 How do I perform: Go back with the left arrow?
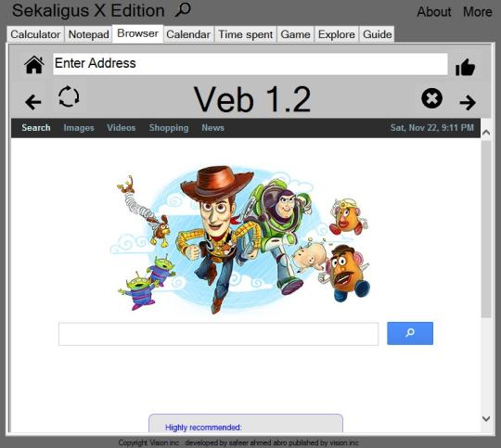tap(32, 102)
